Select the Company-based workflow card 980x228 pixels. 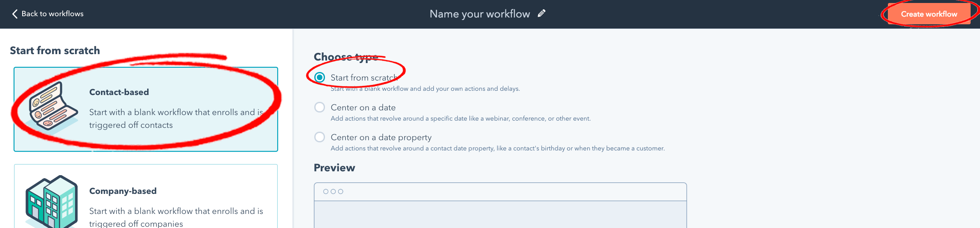coord(146,196)
